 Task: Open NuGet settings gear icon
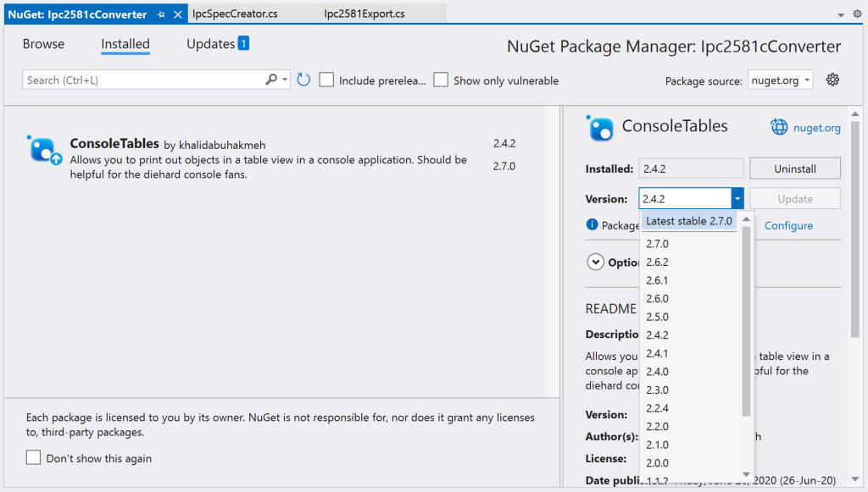832,80
